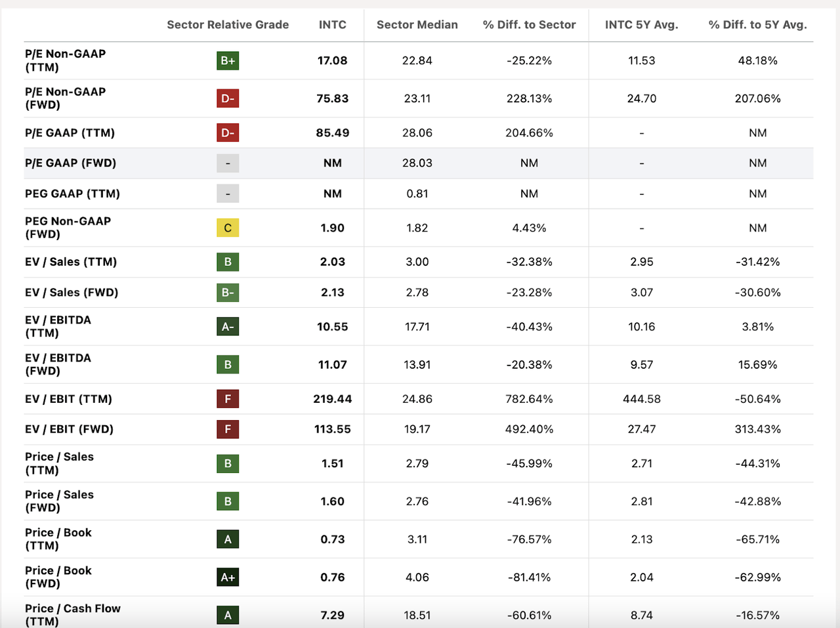Click the 5Y average value 11.53
840x628 pixels.
[642, 60]
